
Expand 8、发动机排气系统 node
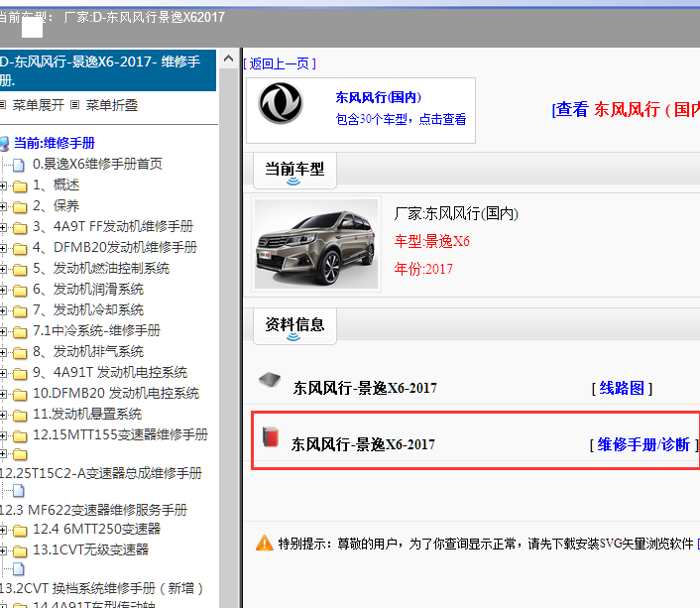(3, 352)
